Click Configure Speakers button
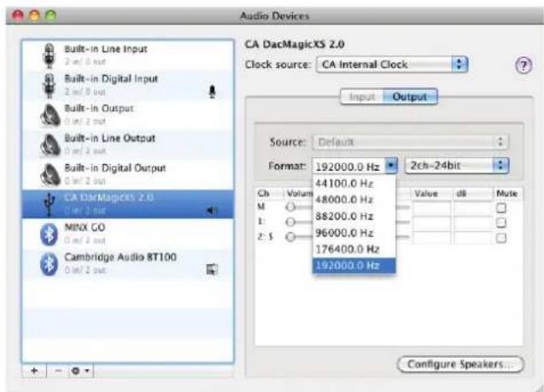Screen dimensions: 544x392 tap(460, 365)
